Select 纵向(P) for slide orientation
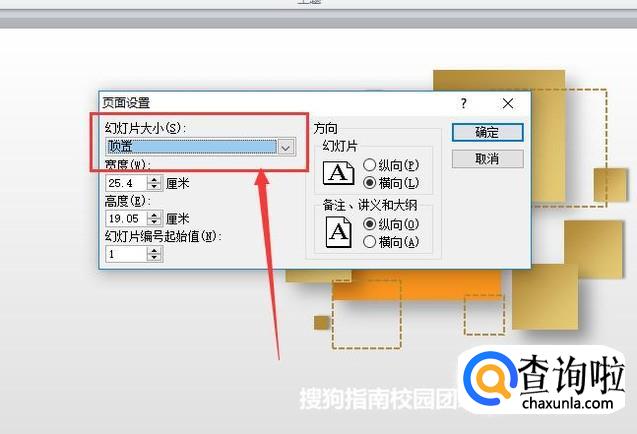Screen dimensions: 637x434 tap(369, 165)
